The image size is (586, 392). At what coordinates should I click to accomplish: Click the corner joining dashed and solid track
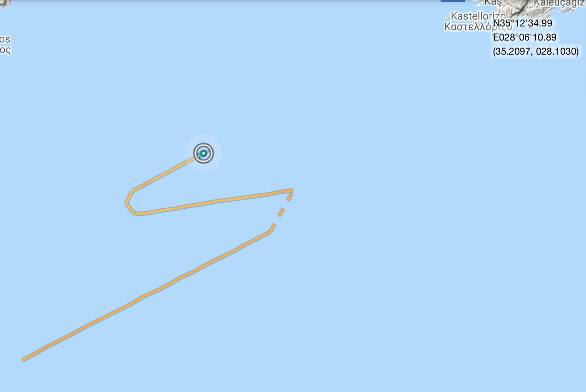coord(271,231)
